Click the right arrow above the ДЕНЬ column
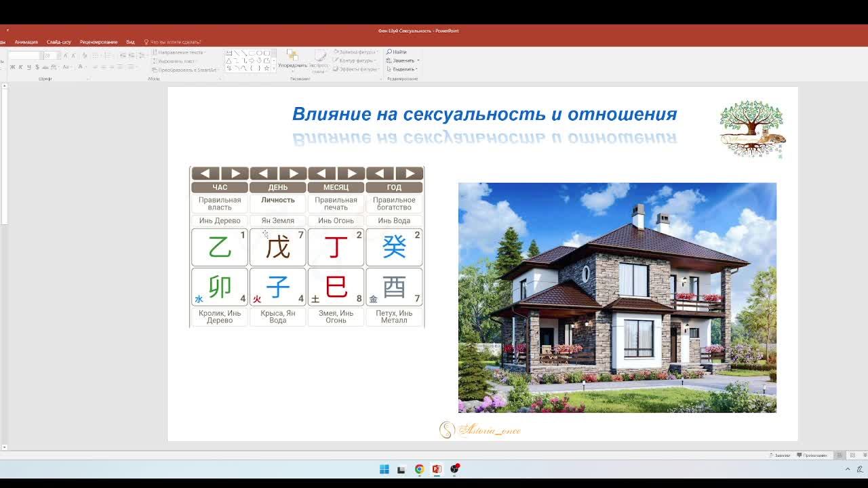The image size is (868, 488). click(x=293, y=174)
